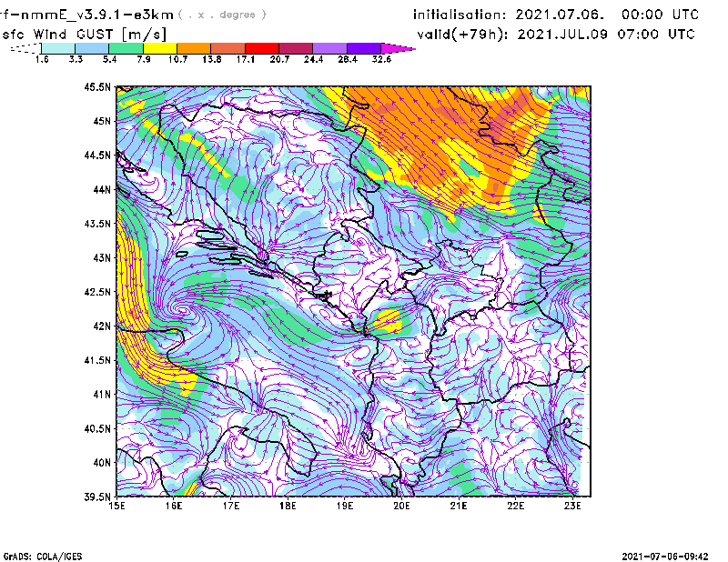Screen dimensions: 728x562
Task: Click the 'sfc Wind GUST [m/s]' label
Action: click(x=84, y=35)
